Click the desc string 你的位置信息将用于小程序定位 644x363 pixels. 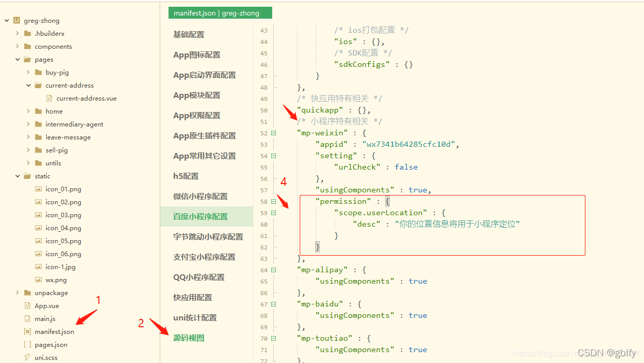[x=457, y=224]
